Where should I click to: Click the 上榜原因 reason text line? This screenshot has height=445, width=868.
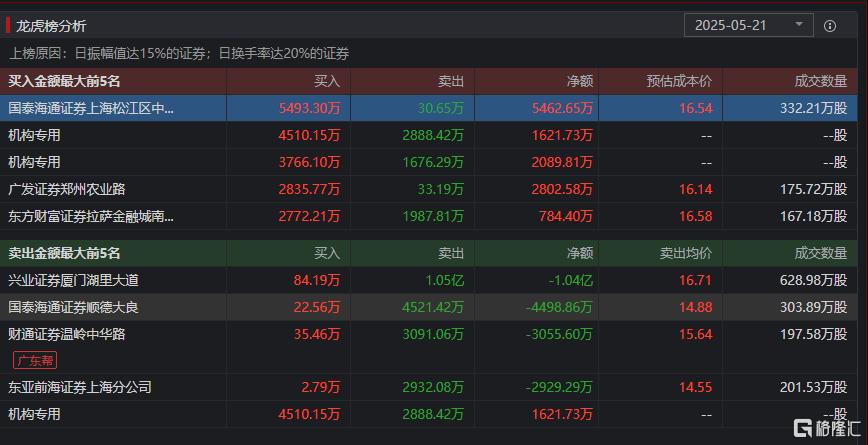coord(179,54)
